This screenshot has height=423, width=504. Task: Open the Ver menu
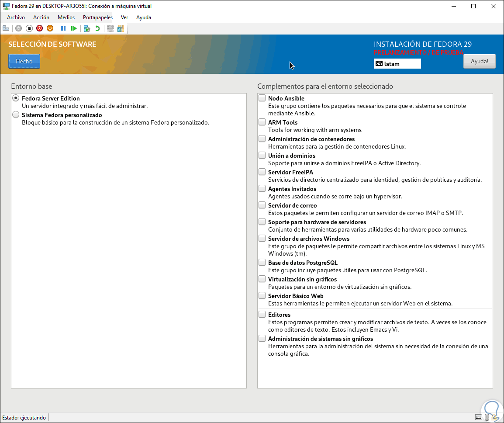124,17
